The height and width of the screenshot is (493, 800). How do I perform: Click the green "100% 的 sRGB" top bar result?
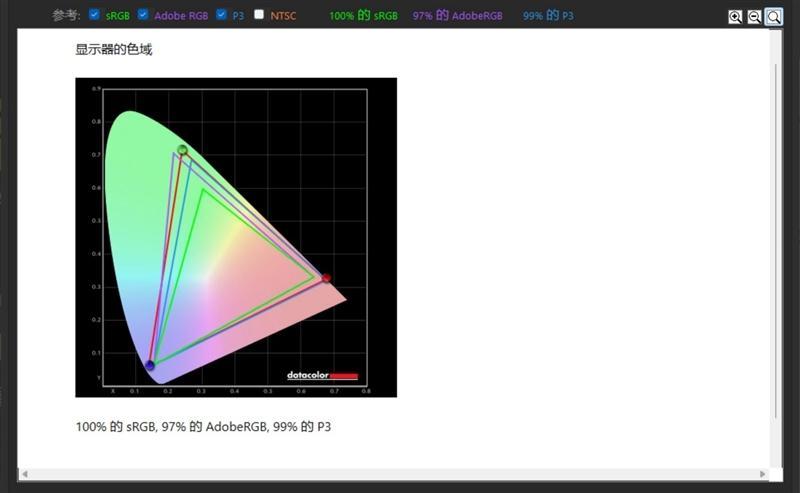pyautogui.click(x=363, y=16)
